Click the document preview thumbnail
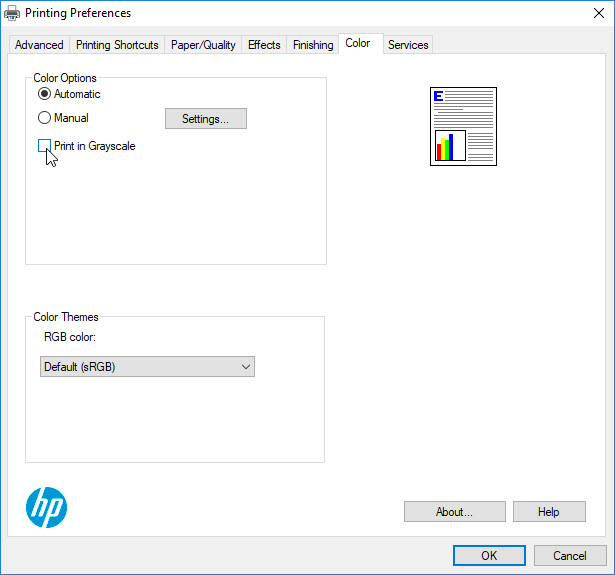615x575 pixels. (463, 126)
